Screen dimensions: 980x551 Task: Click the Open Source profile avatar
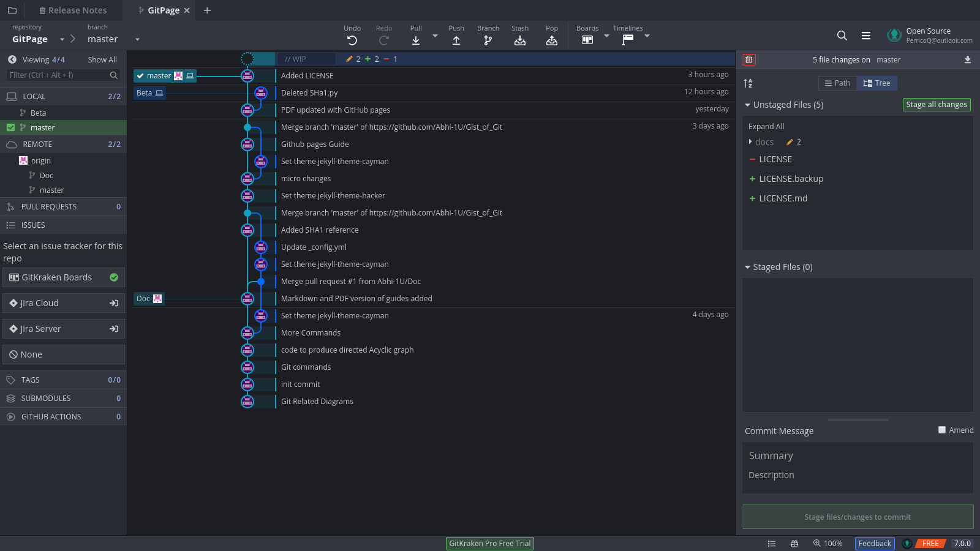(x=894, y=36)
